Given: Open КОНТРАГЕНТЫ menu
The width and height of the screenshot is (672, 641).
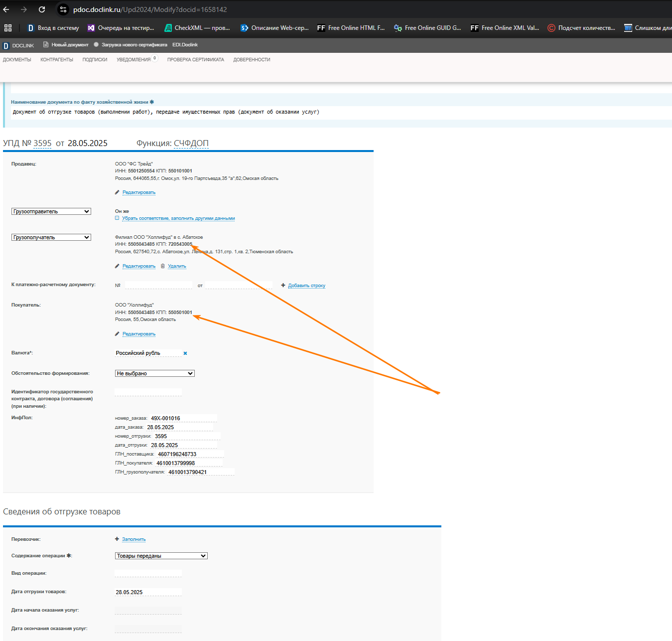Looking at the screenshot, I should (57, 60).
